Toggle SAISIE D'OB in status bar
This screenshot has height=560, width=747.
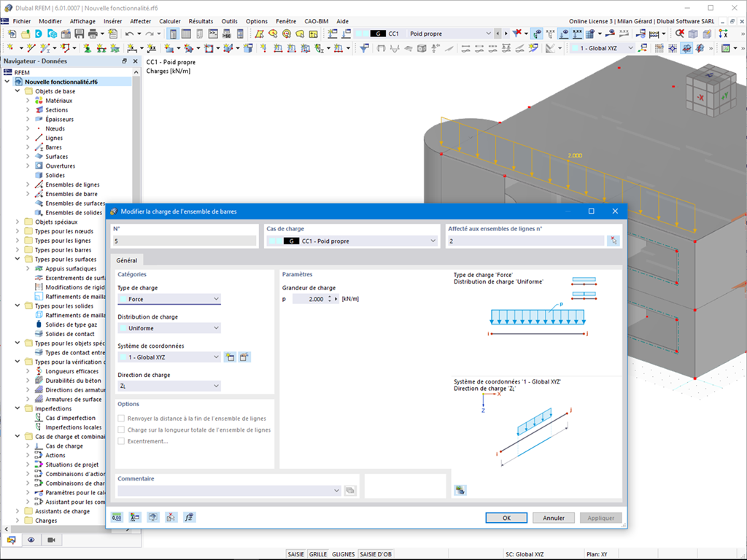pyautogui.click(x=376, y=554)
